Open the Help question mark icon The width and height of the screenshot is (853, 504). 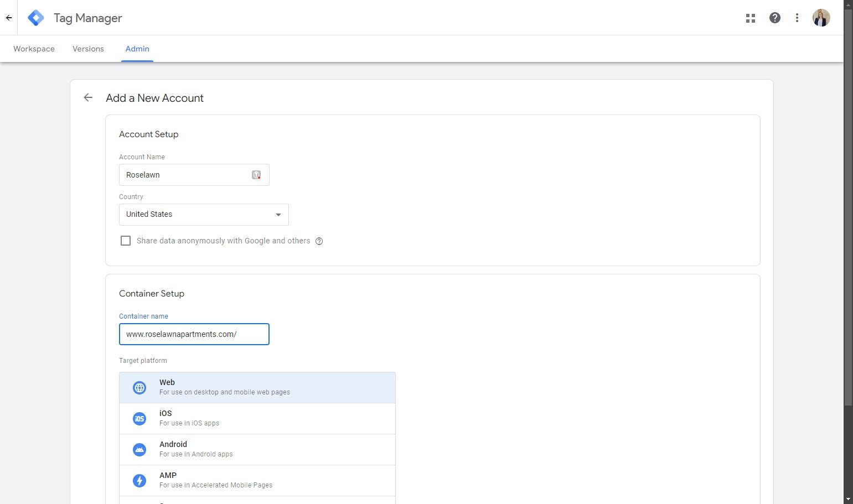(775, 18)
